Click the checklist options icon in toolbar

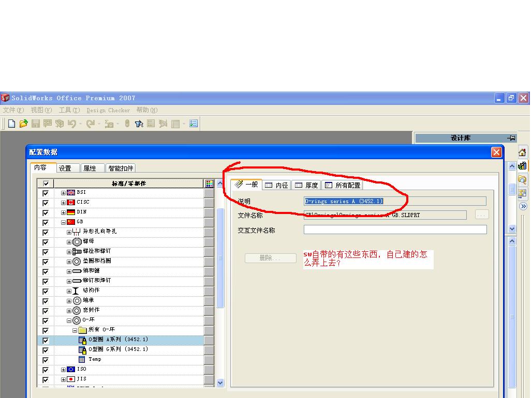pyautogui.click(x=194, y=124)
